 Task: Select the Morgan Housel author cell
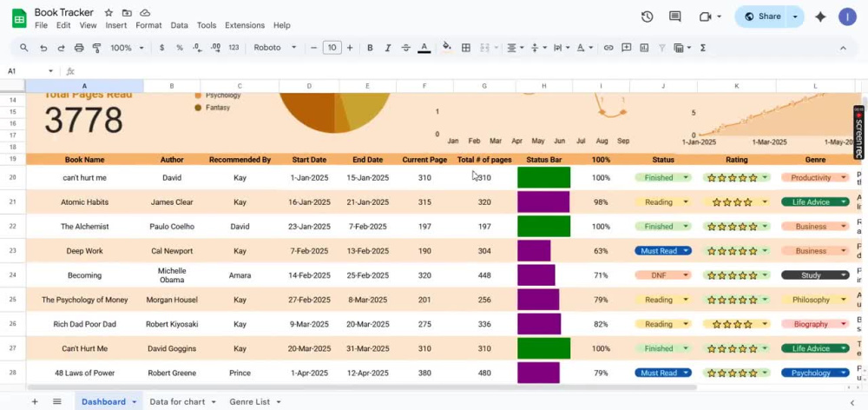(x=172, y=300)
